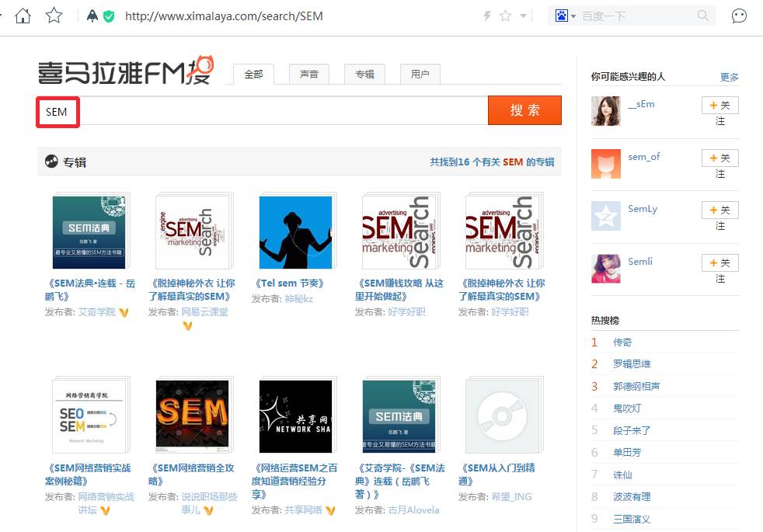Open SEO SEM 网络营销实战 cover
The height and width of the screenshot is (532, 763).
click(x=90, y=416)
